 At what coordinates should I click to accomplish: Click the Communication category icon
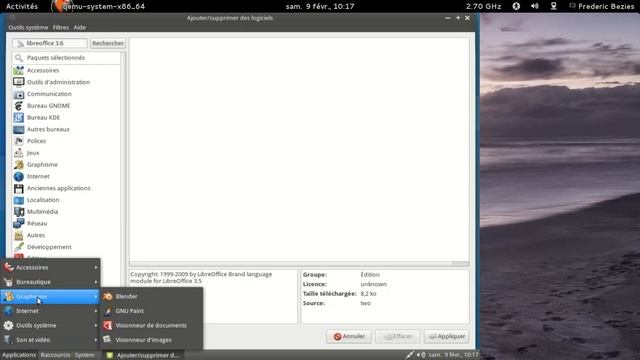[x=18, y=94]
